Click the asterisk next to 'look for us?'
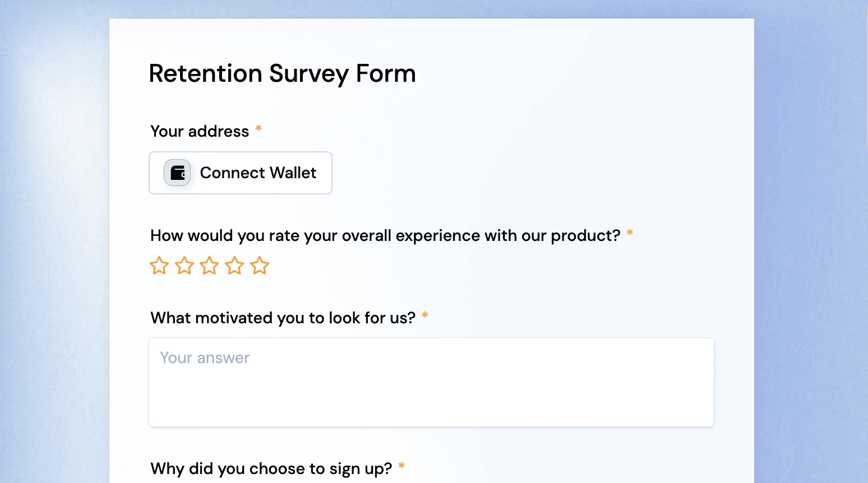Screen dimensions: 868x483 (x=425, y=315)
